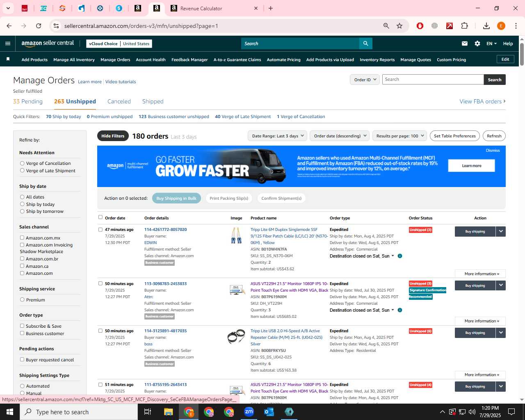The width and height of the screenshot is (525, 420).
Task: Open Manage All Inventory in the nav bar
Action: (74, 59)
